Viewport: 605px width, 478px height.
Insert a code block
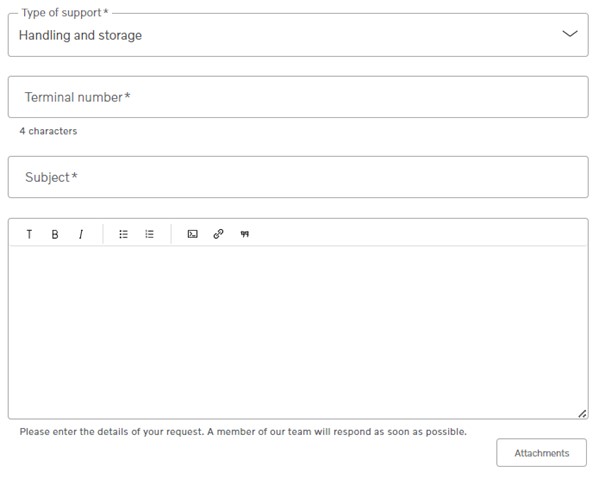pyautogui.click(x=193, y=234)
